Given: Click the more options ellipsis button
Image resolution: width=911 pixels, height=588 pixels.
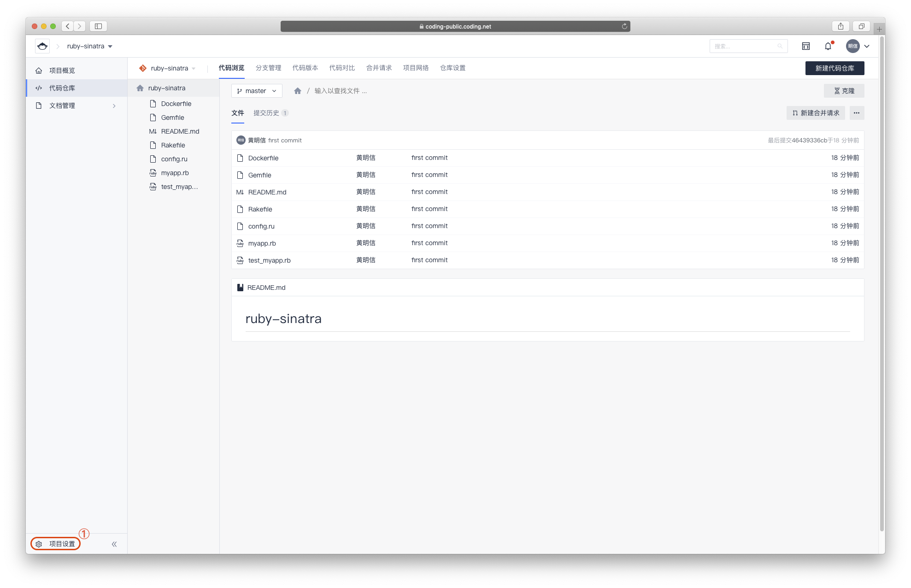Looking at the screenshot, I should point(857,113).
